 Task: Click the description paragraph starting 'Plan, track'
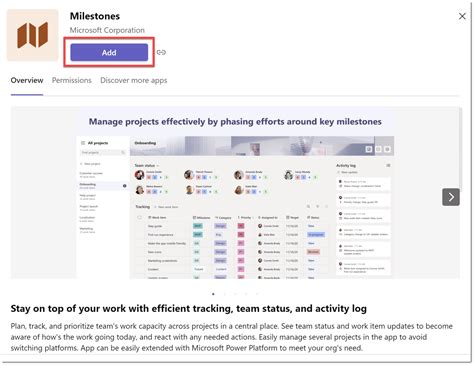coord(232,337)
